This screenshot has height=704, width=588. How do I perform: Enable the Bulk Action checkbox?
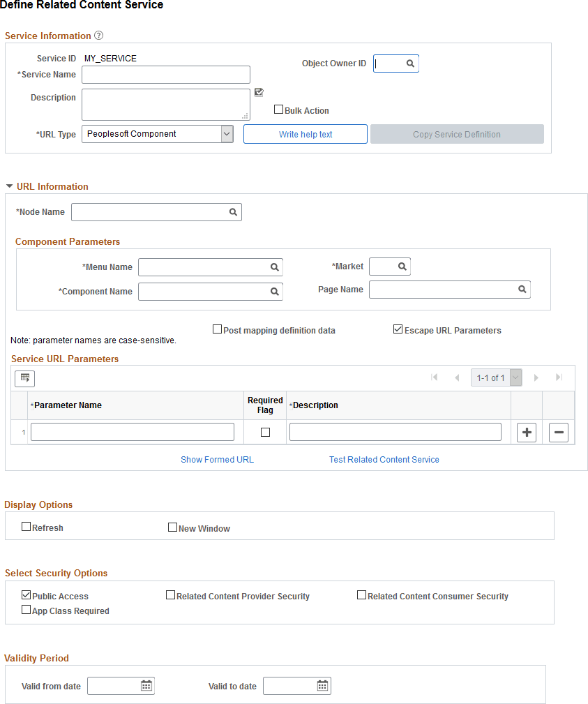(x=278, y=110)
